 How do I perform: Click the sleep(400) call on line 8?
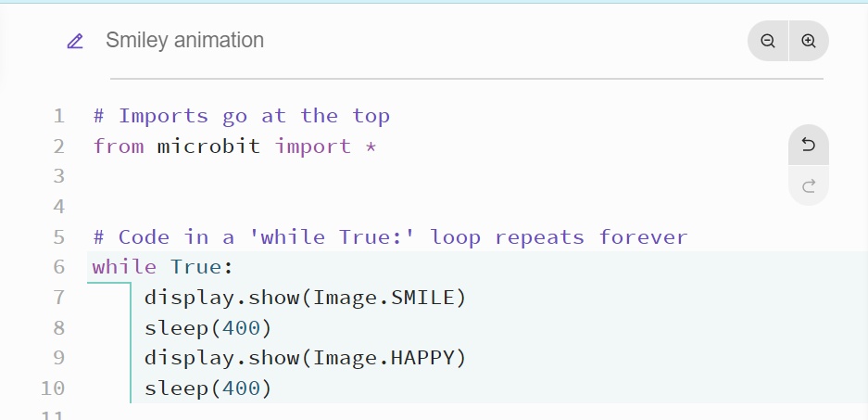[x=208, y=327]
